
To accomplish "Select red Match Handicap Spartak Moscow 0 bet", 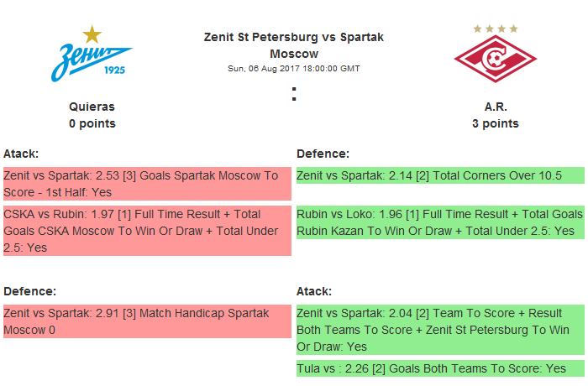I will (x=147, y=321).
